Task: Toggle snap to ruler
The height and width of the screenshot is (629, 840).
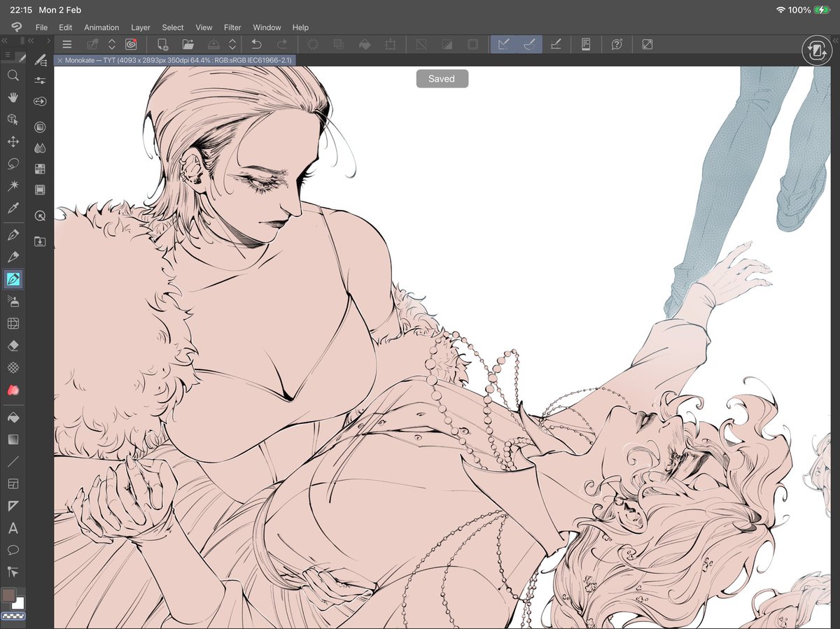Action: click(503, 43)
